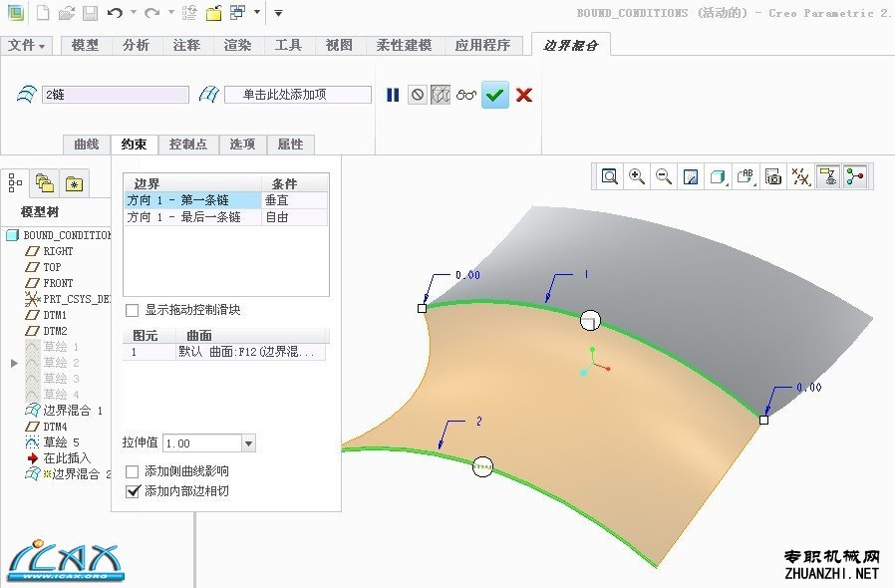The image size is (895, 588).
Task: Enable the 添加侧曲线影响 checkbox
Action: (x=132, y=472)
